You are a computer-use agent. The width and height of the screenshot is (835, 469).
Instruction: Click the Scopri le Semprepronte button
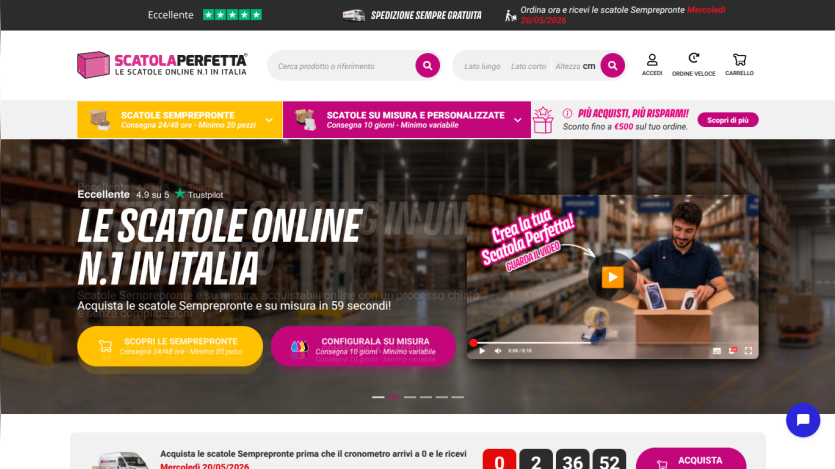[x=170, y=346]
